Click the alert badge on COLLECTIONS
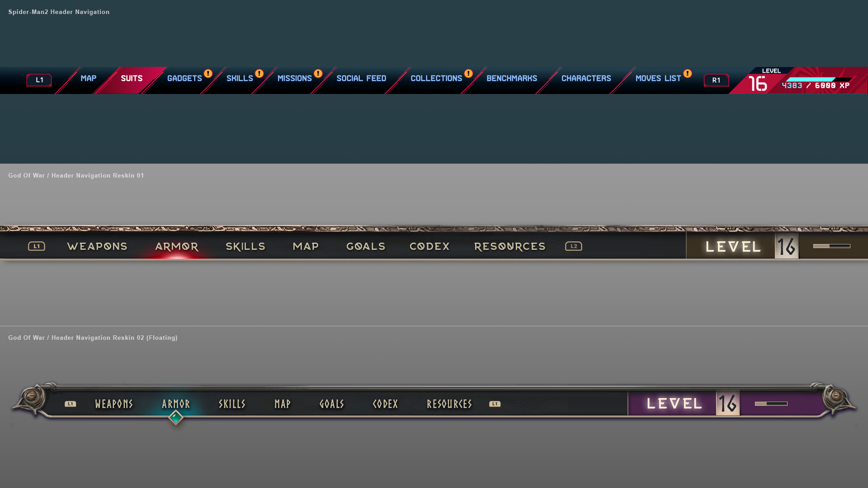The height and width of the screenshot is (488, 868). point(468,74)
